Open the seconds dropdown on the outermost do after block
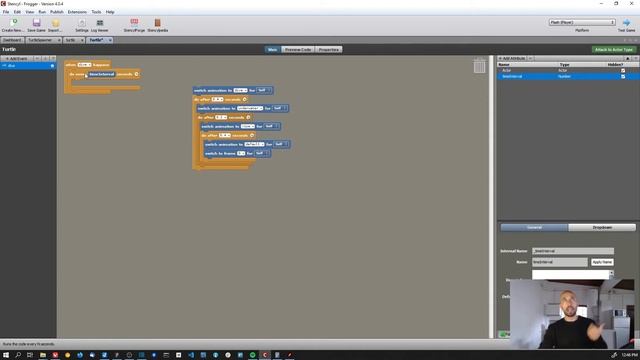The image size is (640, 360). point(218,99)
